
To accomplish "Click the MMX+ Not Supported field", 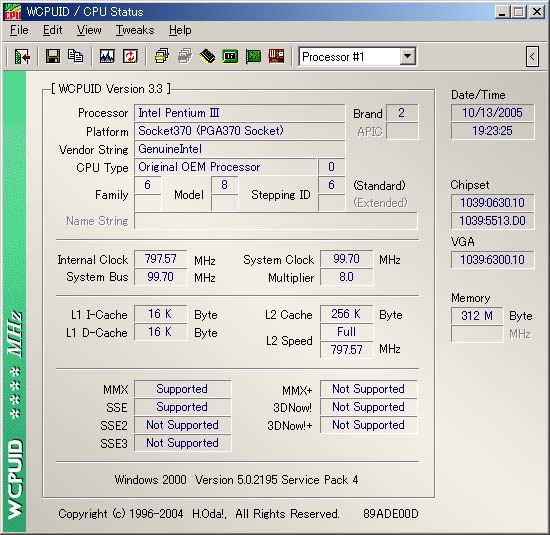I will click(x=369, y=389).
